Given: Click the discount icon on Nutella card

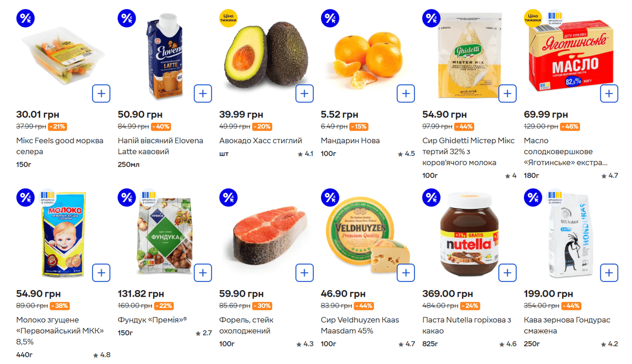Looking at the screenshot, I should coord(431,197).
